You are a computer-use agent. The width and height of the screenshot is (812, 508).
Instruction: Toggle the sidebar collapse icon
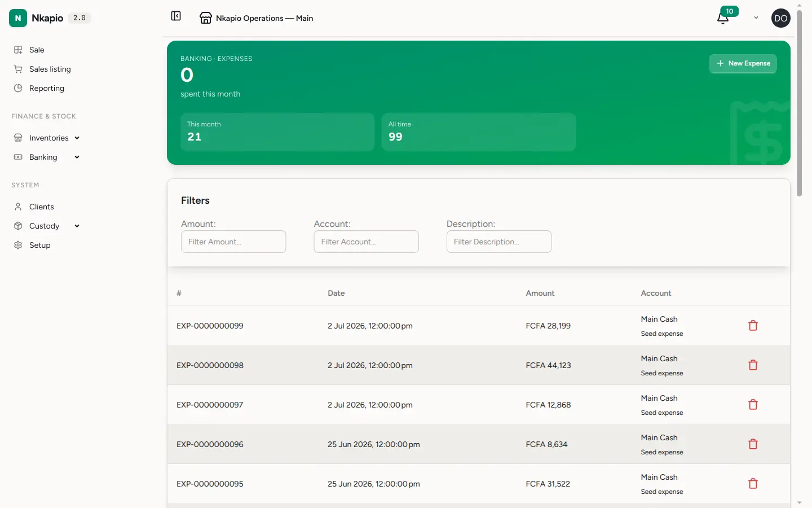[176, 16]
